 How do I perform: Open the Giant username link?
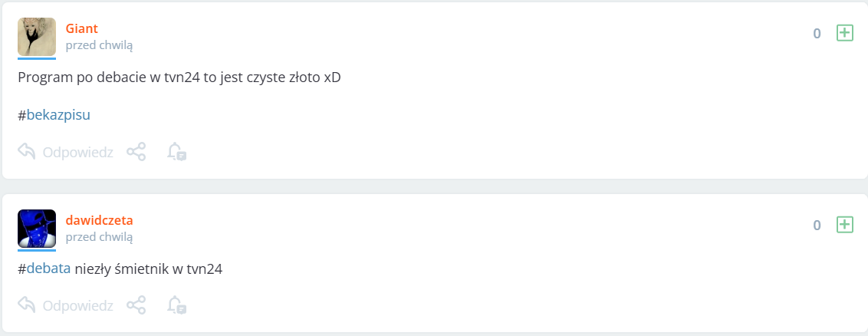pyautogui.click(x=82, y=29)
